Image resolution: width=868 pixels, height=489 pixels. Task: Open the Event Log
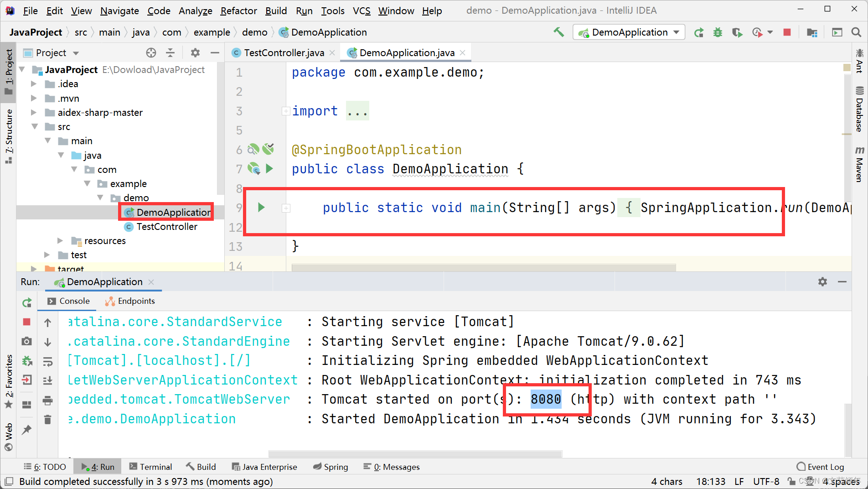(820, 467)
